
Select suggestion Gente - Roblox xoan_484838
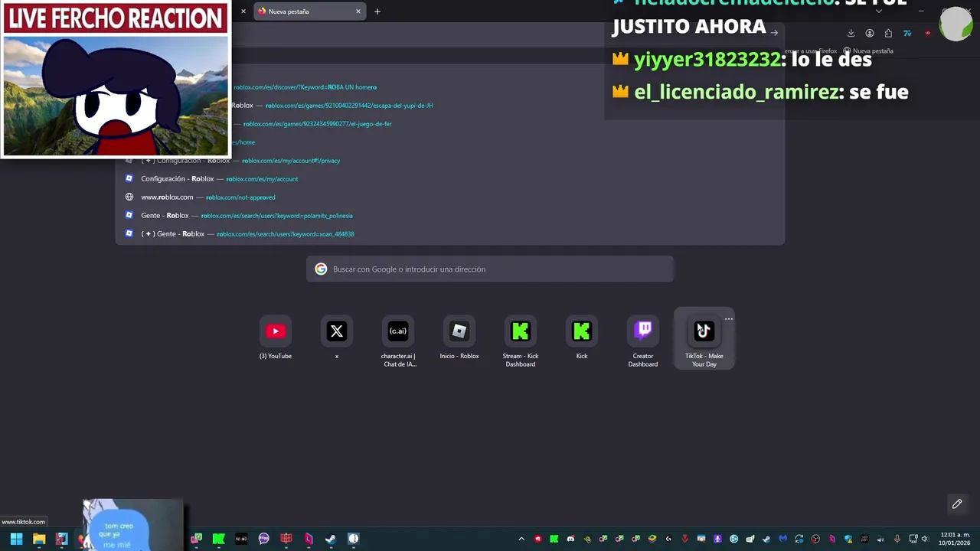pyautogui.click(x=450, y=234)
